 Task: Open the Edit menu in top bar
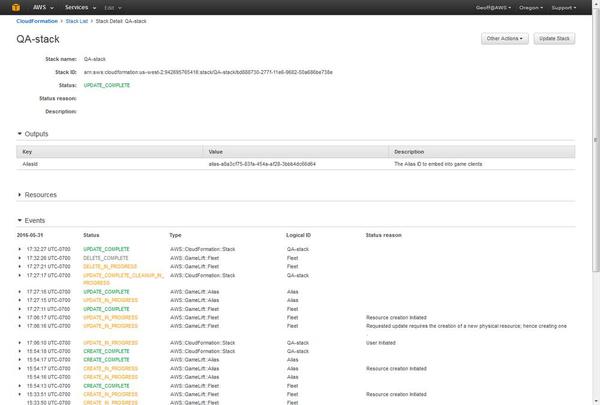(112, 8)
